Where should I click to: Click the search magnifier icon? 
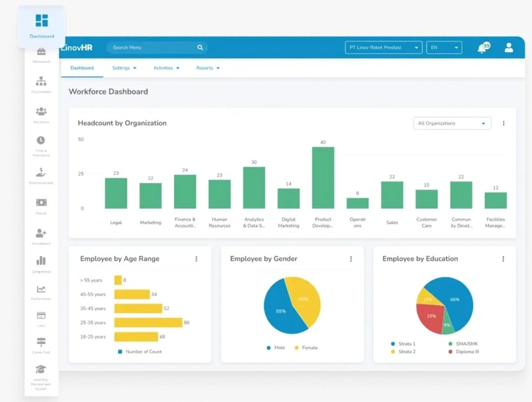[200, 48]
